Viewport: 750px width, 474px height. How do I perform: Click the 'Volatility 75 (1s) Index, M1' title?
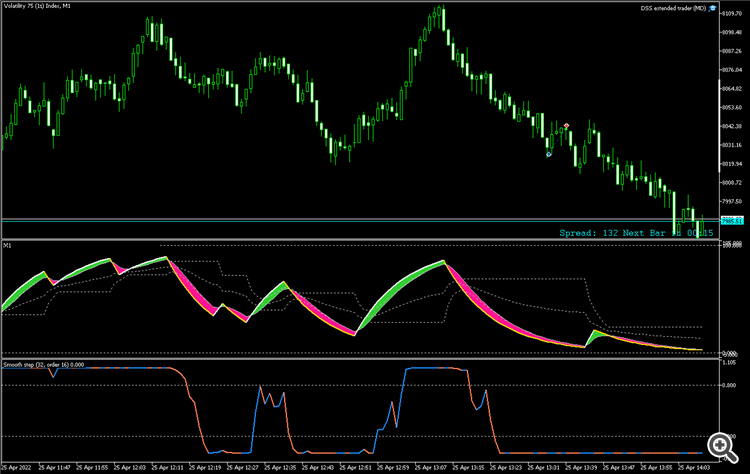37,6
